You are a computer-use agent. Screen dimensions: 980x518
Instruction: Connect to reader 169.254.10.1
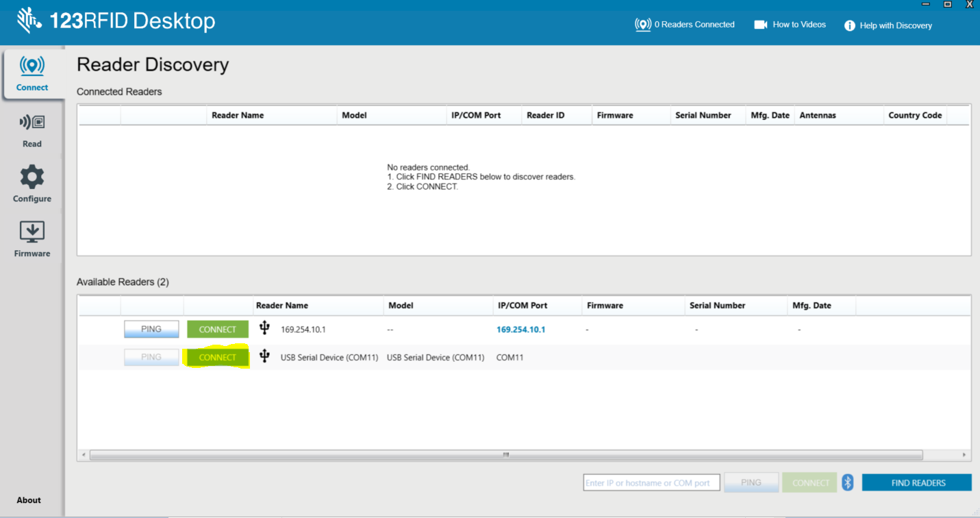(217, 330)
